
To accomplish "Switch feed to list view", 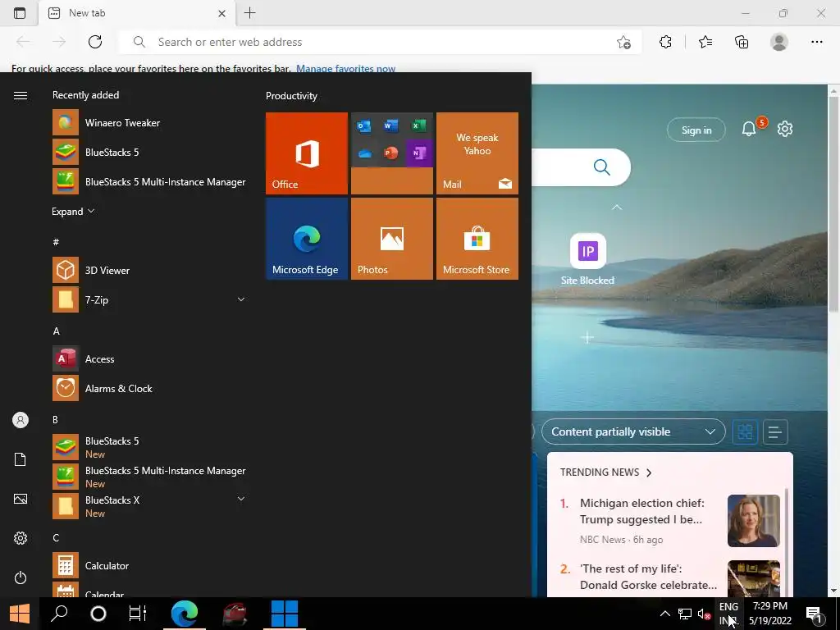I will coord(774,431).
